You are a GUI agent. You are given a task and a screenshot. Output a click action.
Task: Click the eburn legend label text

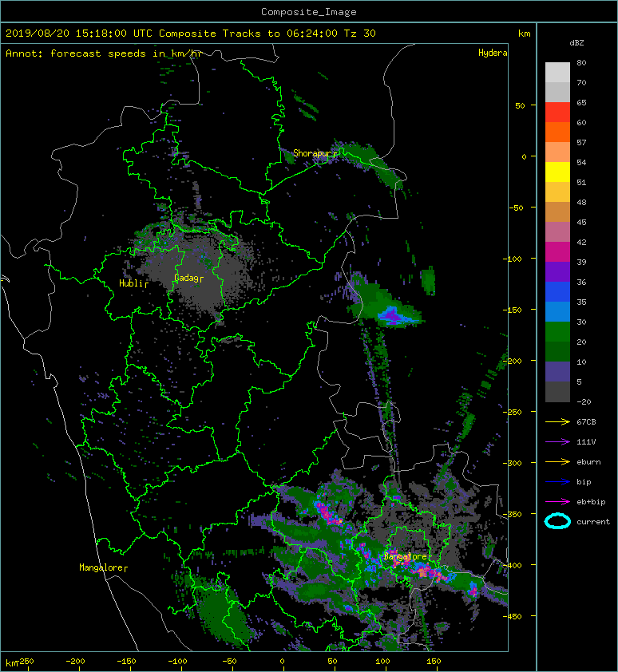[x=588, y=461]
